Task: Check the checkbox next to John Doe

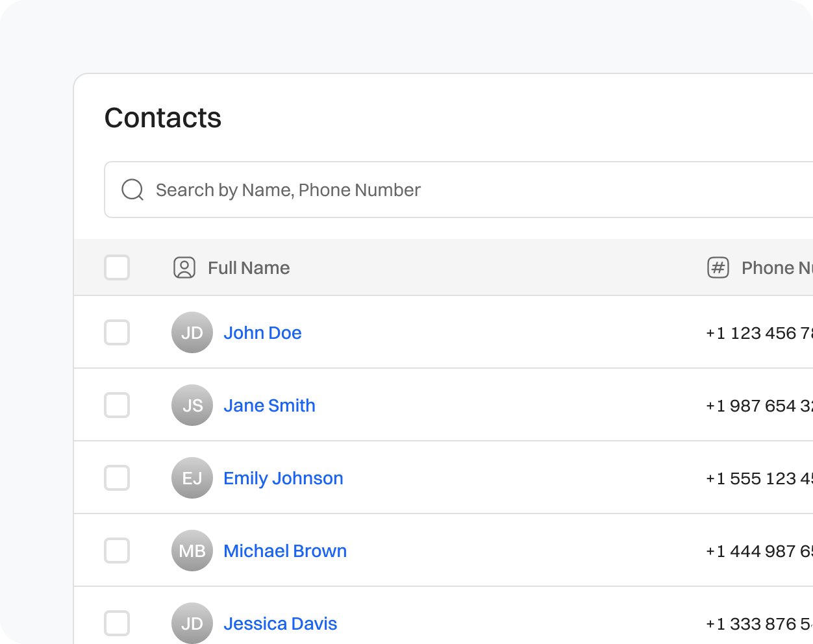Action: 117,332
